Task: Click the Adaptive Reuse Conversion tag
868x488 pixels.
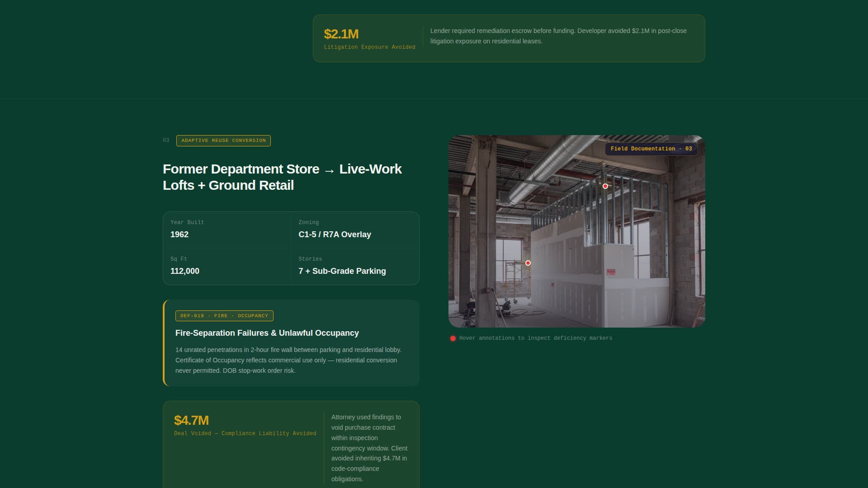Action: point(223,141)
